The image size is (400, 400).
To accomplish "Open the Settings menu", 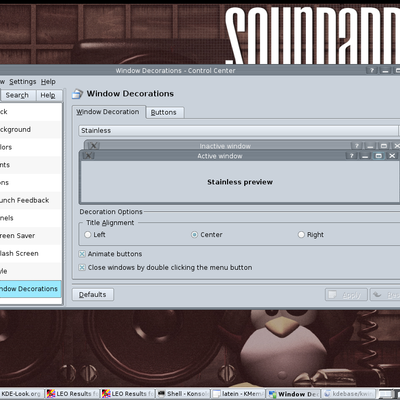I will coord(23,82).
